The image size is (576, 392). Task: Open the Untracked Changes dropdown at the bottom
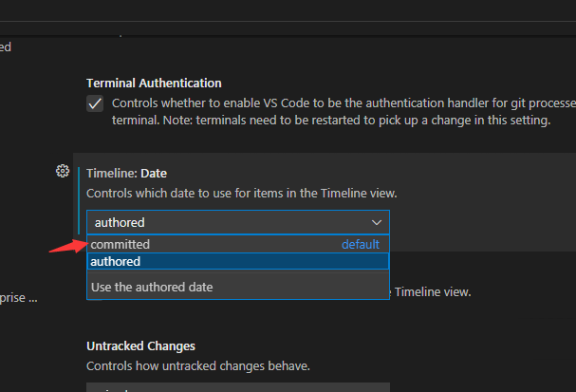point(237,386)
